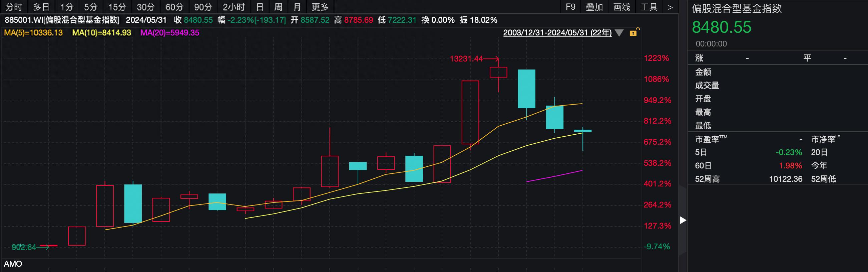Select the 月 monthly period tab
The image size is (868, 272).
pyautogui.click(x=297, y=7)
